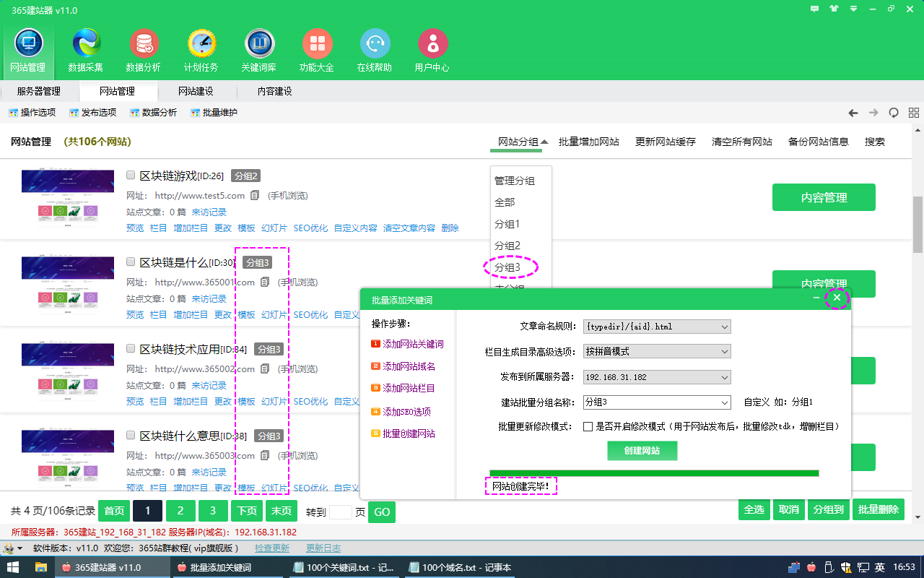The image size is (924, 578).
Task: Click the 创建网站 button
Action: pos(642,451)
